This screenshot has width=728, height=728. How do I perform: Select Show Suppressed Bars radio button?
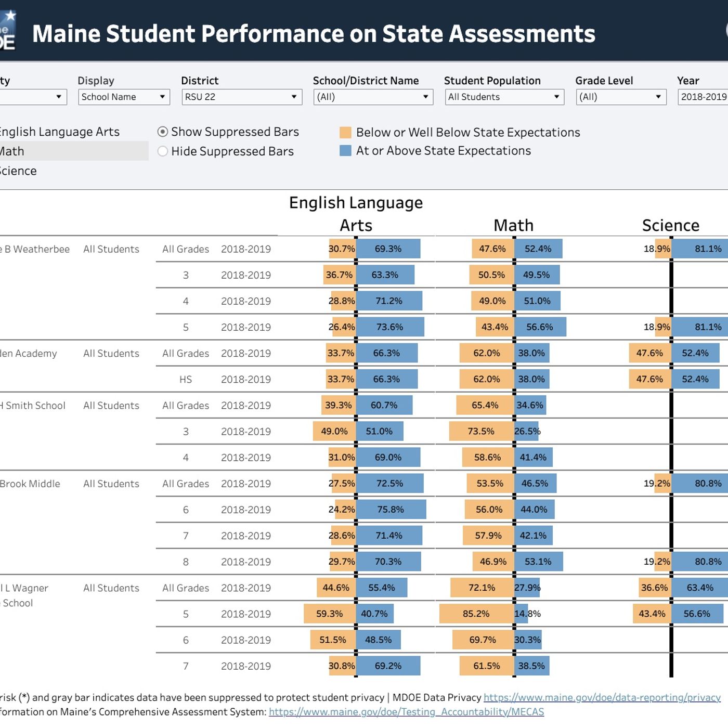(x=163, y=132)
